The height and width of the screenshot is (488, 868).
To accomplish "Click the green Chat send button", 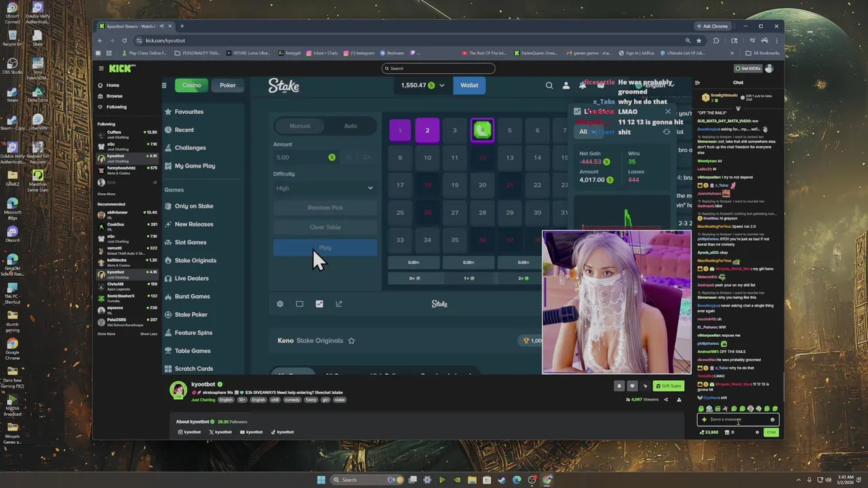I will (771, 432).
